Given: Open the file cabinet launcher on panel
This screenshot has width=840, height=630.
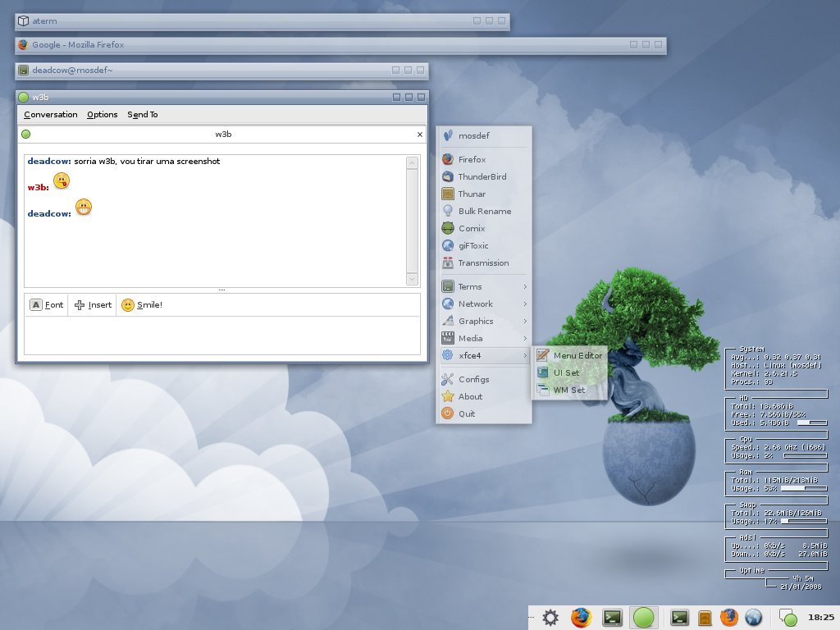Looking at the screenshot, I should [705, 618].
